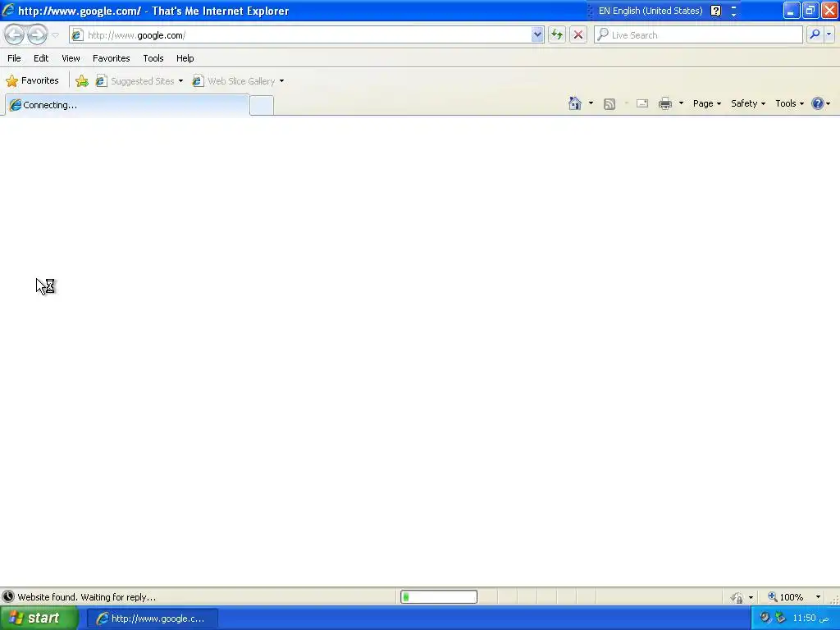
Task: Open the recent pages dropdown arrow
Action: [x=55, y=35]
